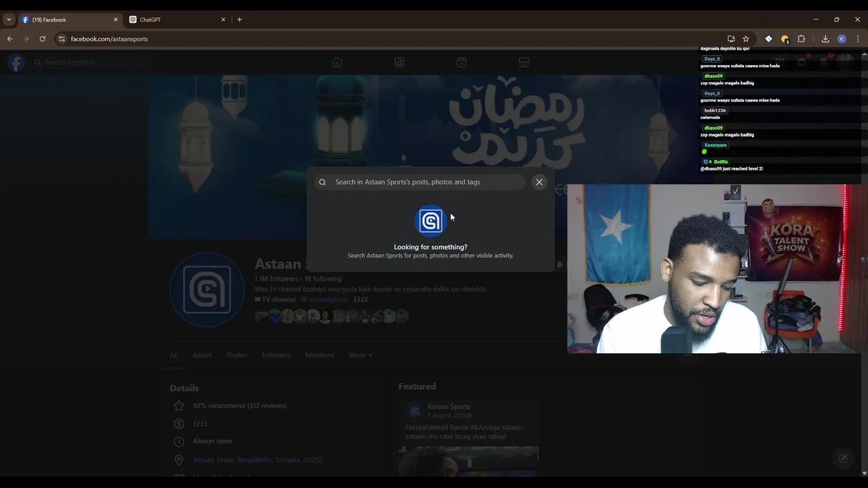This screenshot has height=488, width=868.
Task: Click the page vertical scrollbar
Action: pos(864,264)
